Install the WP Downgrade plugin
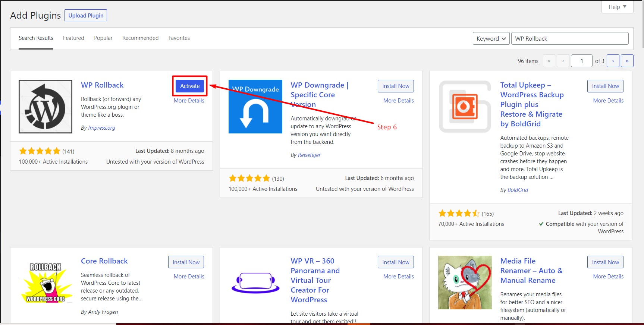The width and height of the screenshot is (644, 325). 396,86
